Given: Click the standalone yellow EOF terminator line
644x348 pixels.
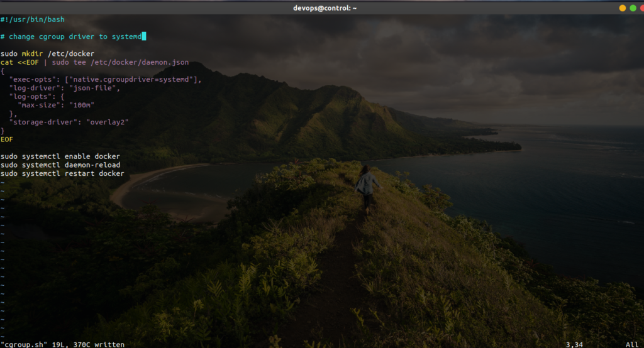Looking at the screenshot, I should (x=6, y=139).
